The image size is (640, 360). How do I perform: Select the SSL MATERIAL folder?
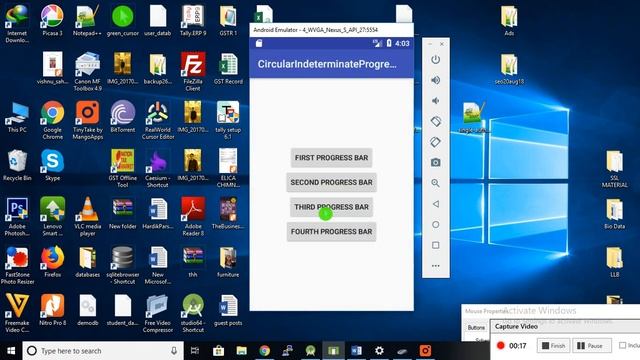point(614,169)
